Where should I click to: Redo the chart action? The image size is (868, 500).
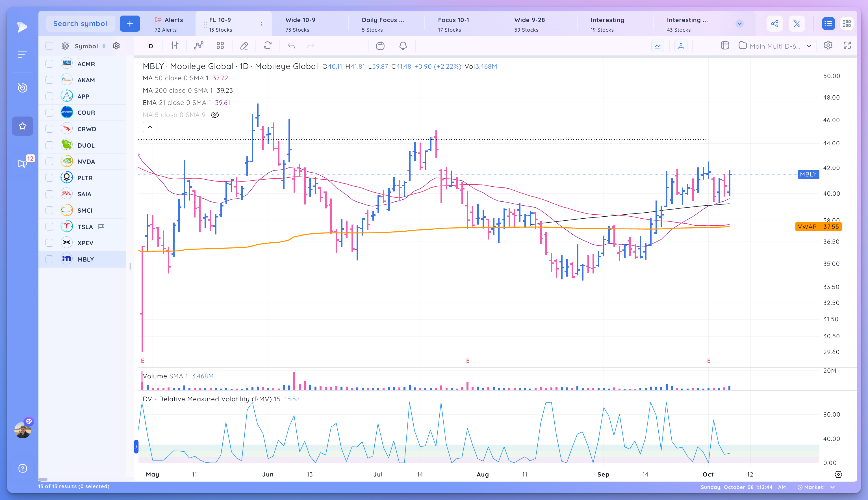(x=311, y=46)
